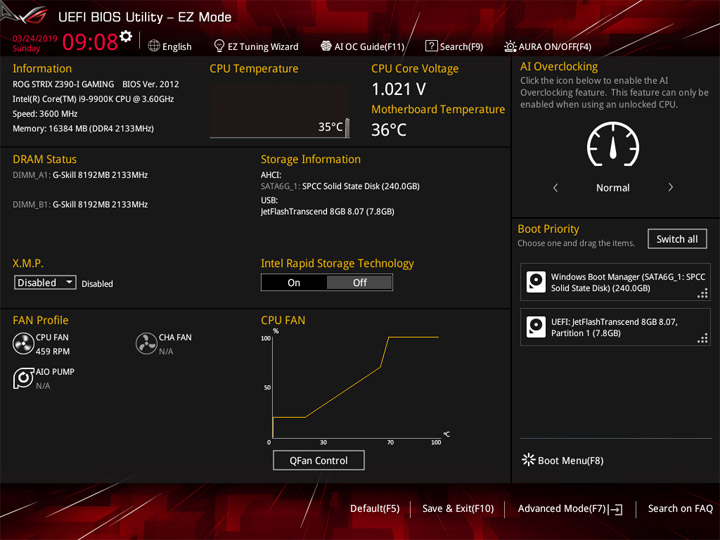Click the 09:08 clock display
This screenshot has width=720, height=540.
point(90,42)
